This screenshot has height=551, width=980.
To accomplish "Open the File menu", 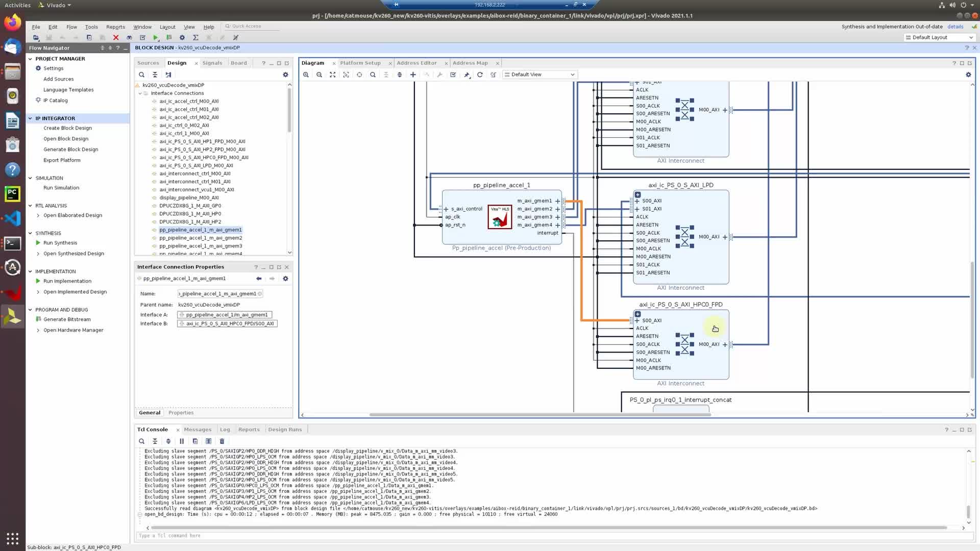I will point(36,27).
